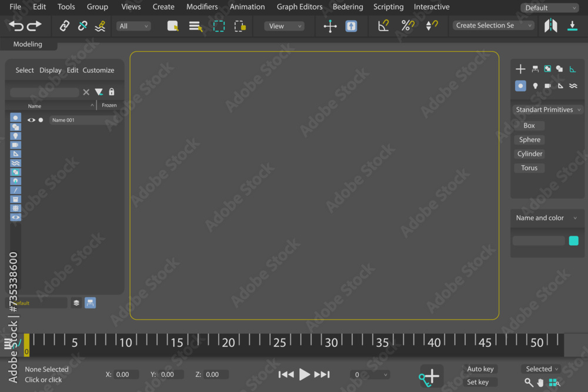Open the Default workspace dropdown
This screenshot has height=392, width=588.
(549, 8)
